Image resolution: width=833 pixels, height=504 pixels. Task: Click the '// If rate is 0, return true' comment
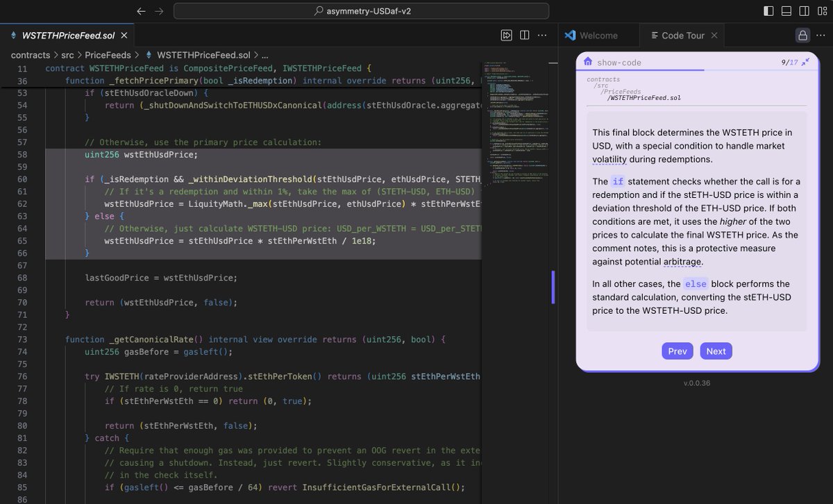[174, 389]
